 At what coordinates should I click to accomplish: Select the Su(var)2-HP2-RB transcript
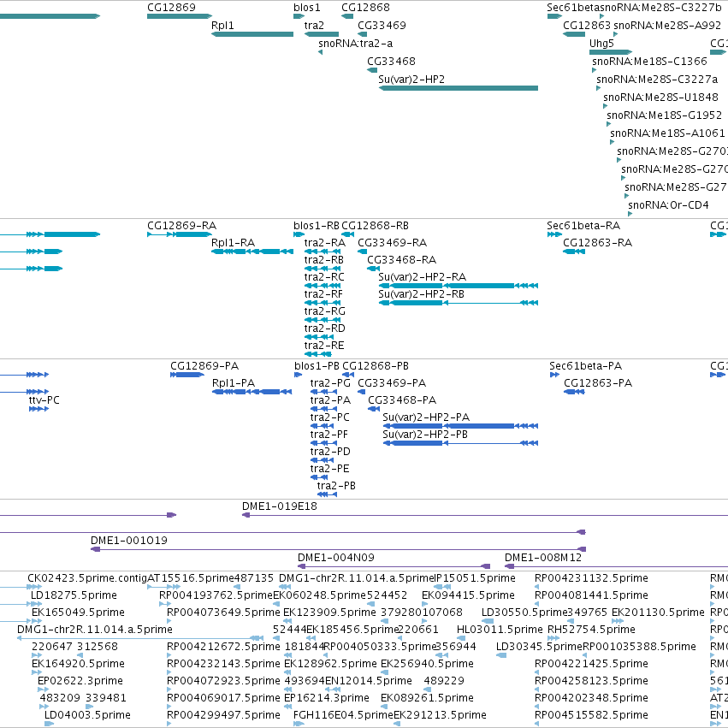coord(459,303)
